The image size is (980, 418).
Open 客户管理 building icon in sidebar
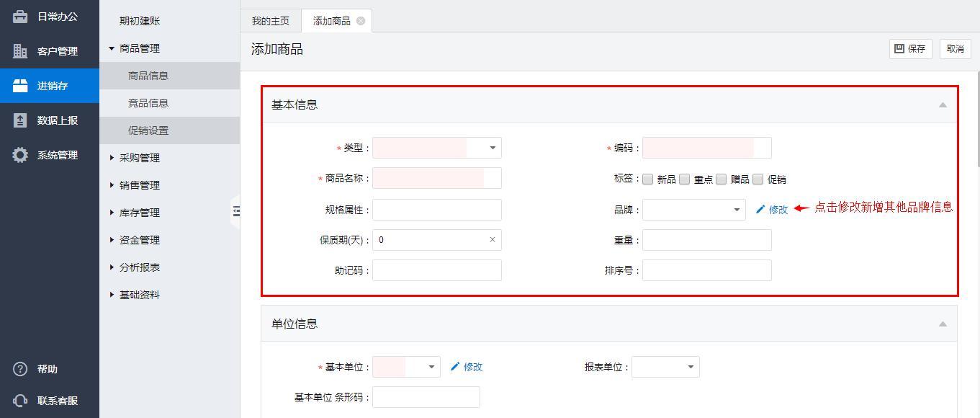pyautogui.click(x=20, y=51)
